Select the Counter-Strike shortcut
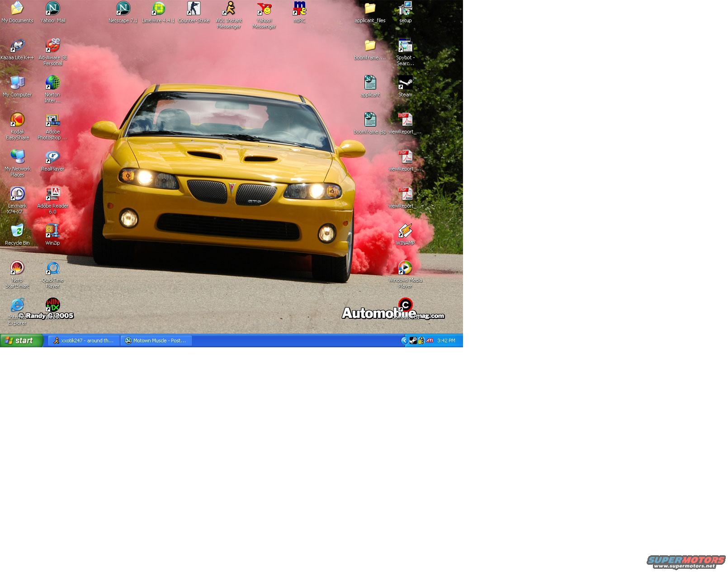 [x=194, y=12]
